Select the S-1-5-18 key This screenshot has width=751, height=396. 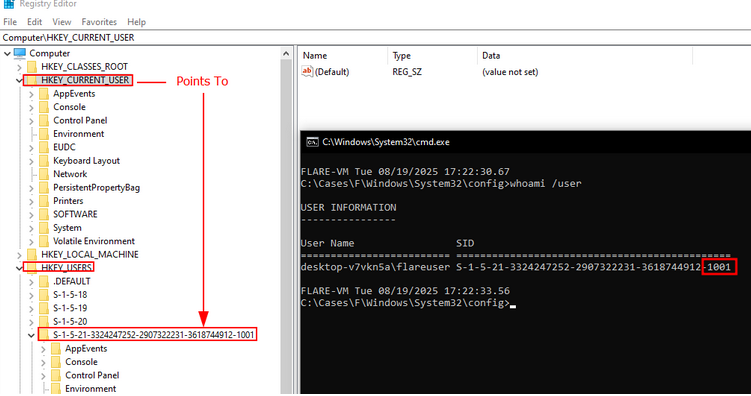70,294
